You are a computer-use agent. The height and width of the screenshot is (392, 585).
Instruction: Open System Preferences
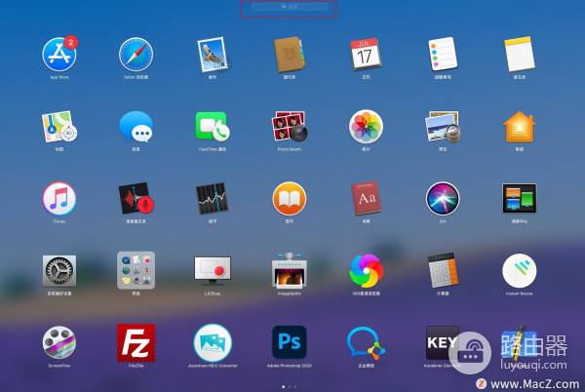tap(59, 270)
